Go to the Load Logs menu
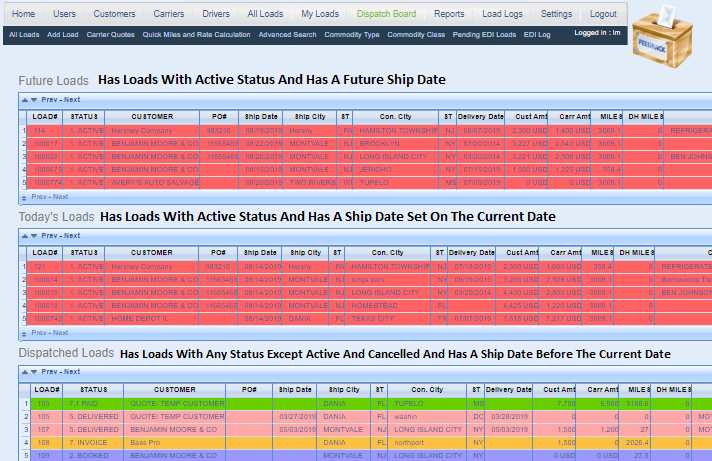This screenshot has width=712, height=461. 504,14
